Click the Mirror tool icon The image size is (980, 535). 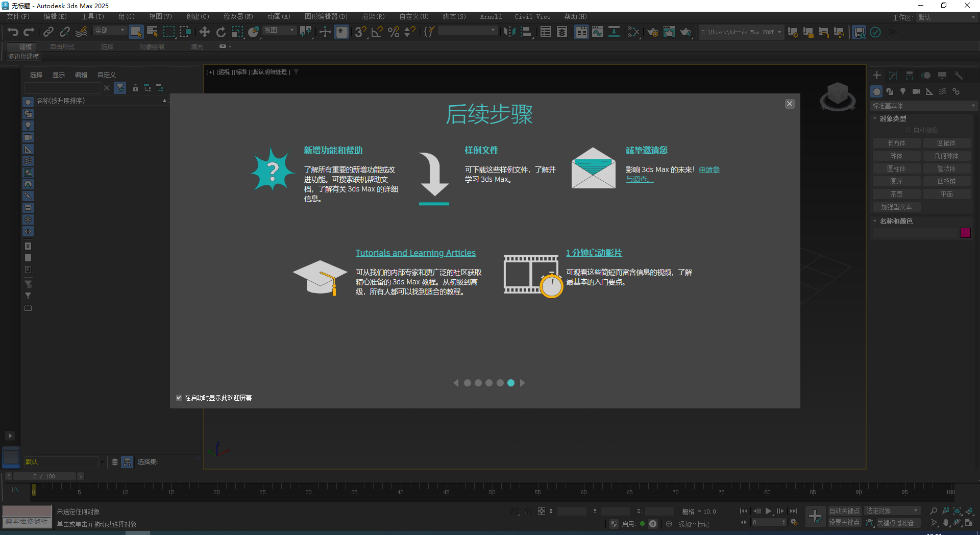[x=509, y=32]
